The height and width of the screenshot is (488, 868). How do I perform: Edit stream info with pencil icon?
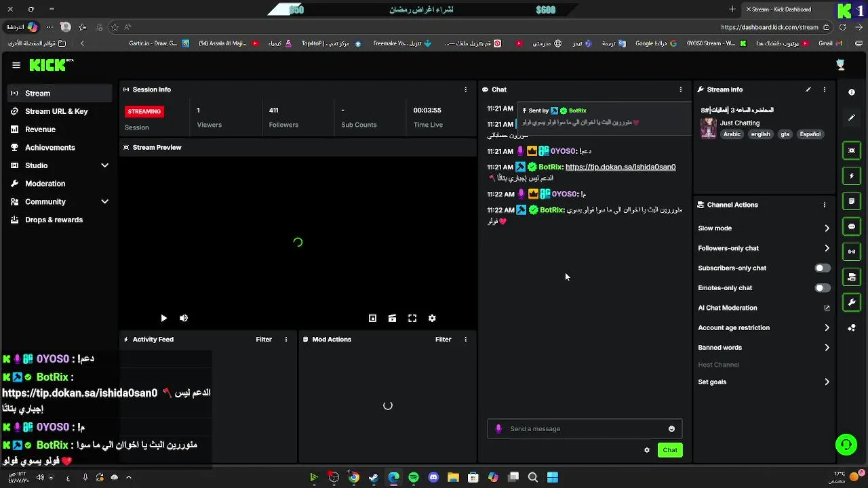[808, 89]
